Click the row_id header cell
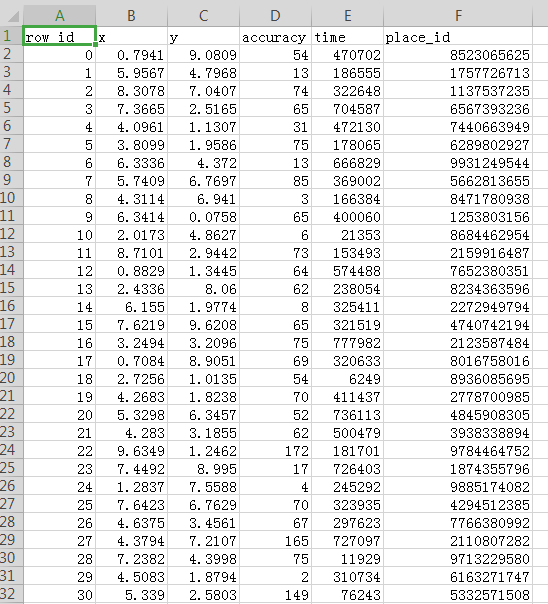The width and height of the screenshot is (548, 604). pyautogui.click(x=59, y=36)
